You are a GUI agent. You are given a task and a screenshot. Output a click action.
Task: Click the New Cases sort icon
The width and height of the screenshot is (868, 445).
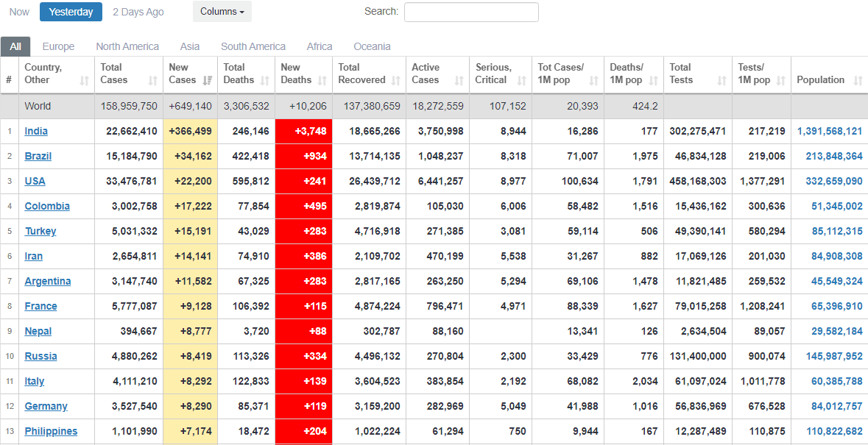tap(208, 80)
